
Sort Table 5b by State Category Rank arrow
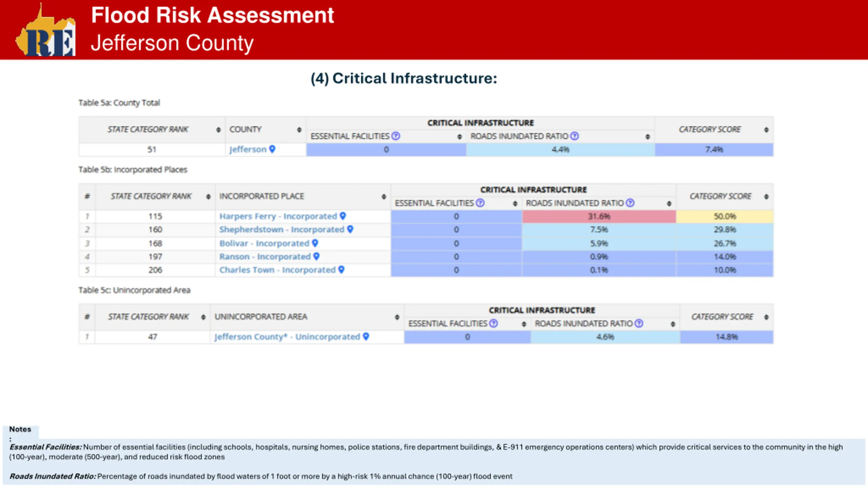pyautogui.click(x=208, y=197)
